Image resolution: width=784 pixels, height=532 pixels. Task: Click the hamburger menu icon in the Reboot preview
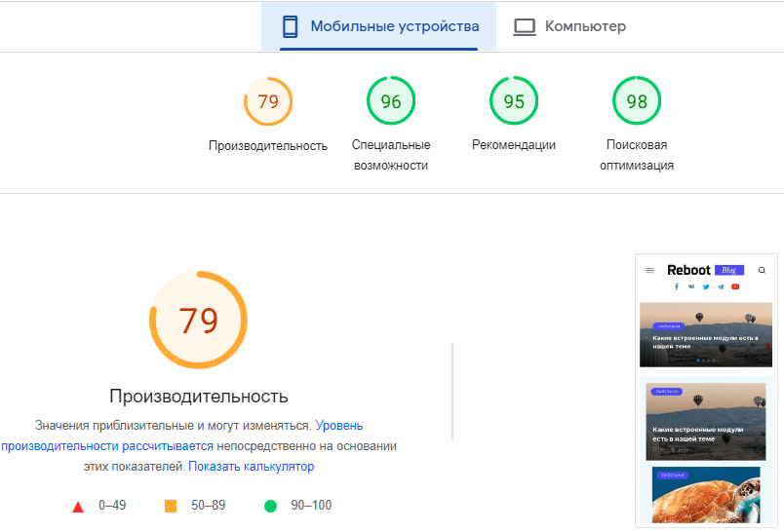[650, 270]
